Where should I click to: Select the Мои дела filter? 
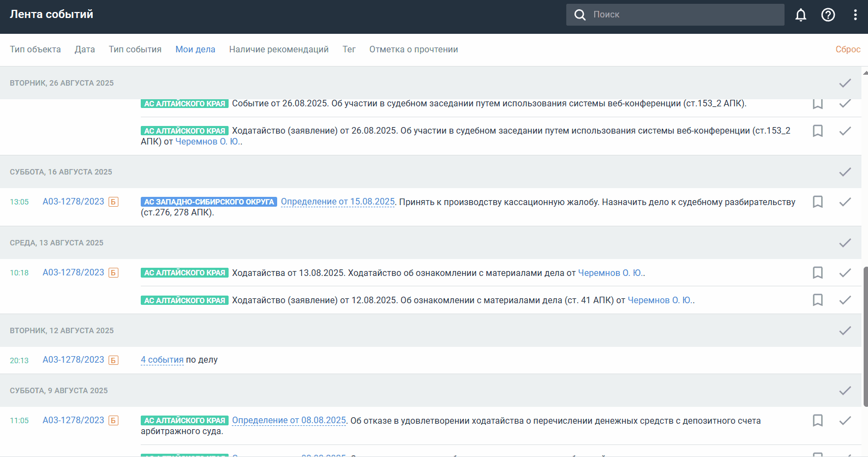pos(195,50)
